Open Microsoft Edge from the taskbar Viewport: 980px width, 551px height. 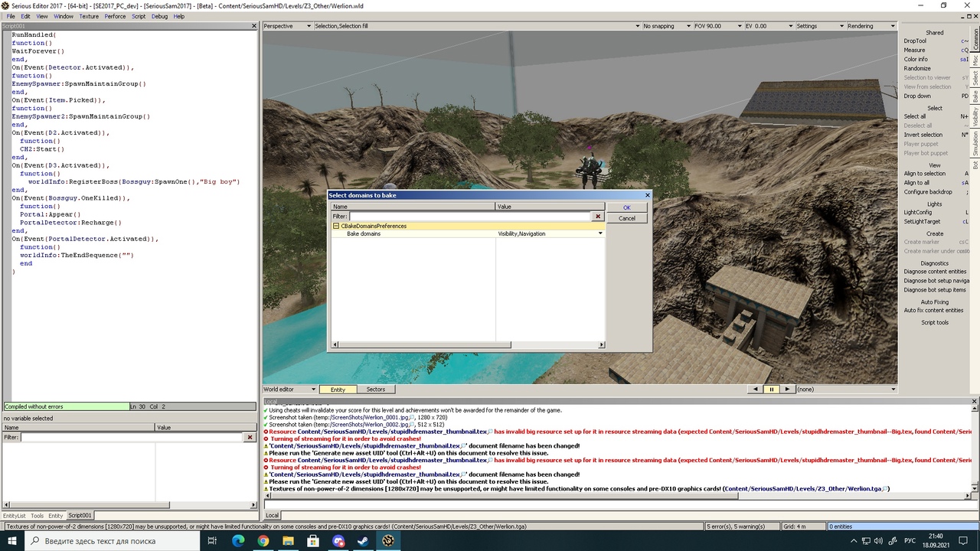coord(238,541)
